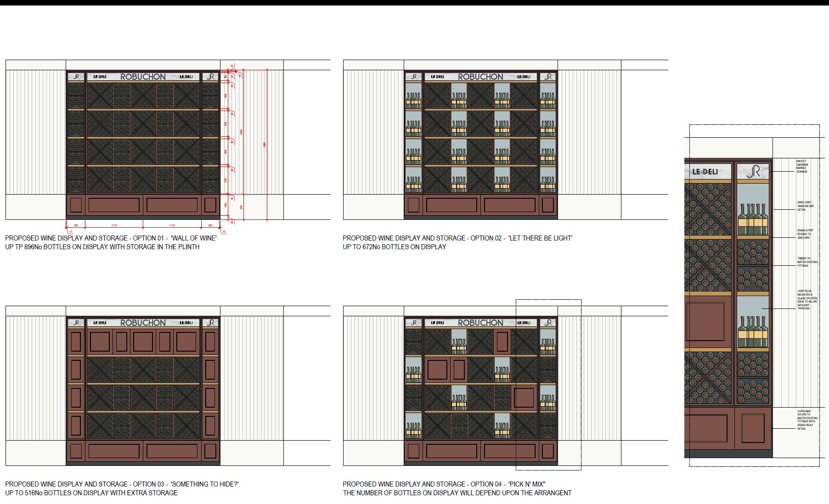Image resolution: width=829 pixels, height=504 pixels.
Task: Select top-left JR logo in Option 02 elevation
Action: click(413, 77)
